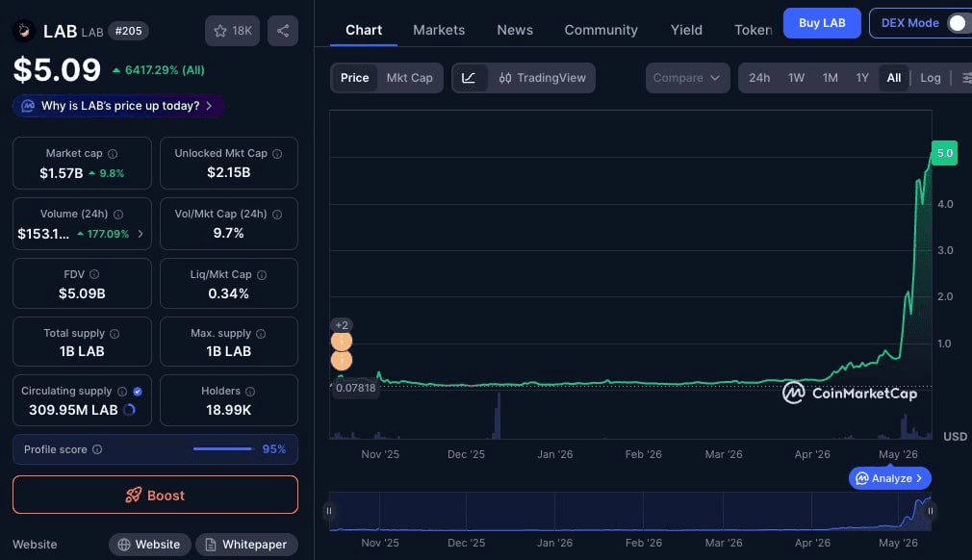The width and height of the screenshot is (972, 560).
Task: Click the circulating supply progress ring
Action: (x=130, y=410)
